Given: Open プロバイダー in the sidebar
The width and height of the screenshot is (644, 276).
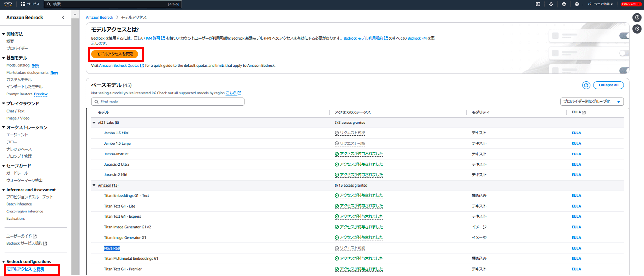Looking at the screenshot, I should [x=17, y=48].
